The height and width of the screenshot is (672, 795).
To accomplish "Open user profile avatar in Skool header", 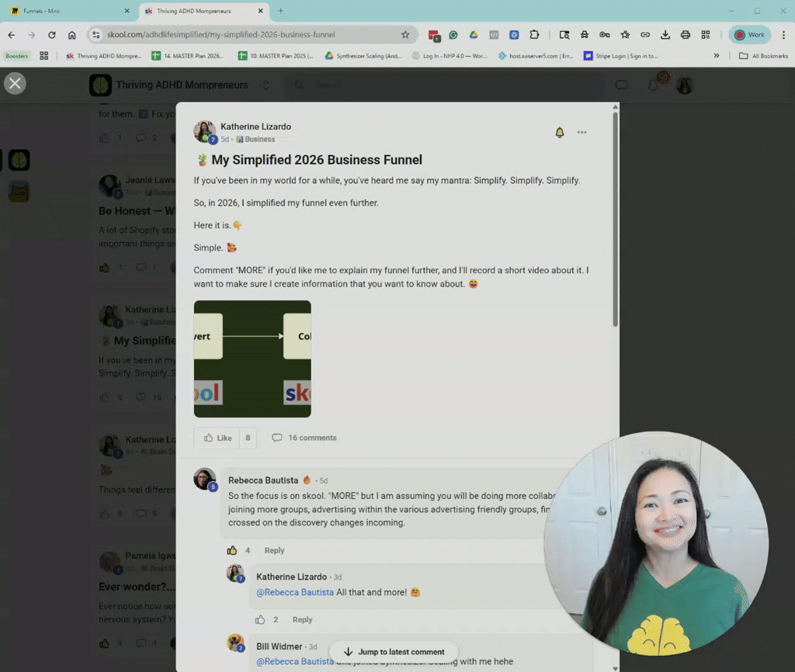I will click(x=685, y=85).
